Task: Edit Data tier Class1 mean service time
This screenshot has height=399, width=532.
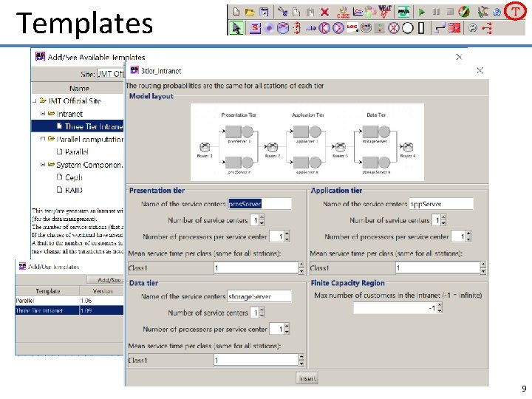Action: (256, 360)
